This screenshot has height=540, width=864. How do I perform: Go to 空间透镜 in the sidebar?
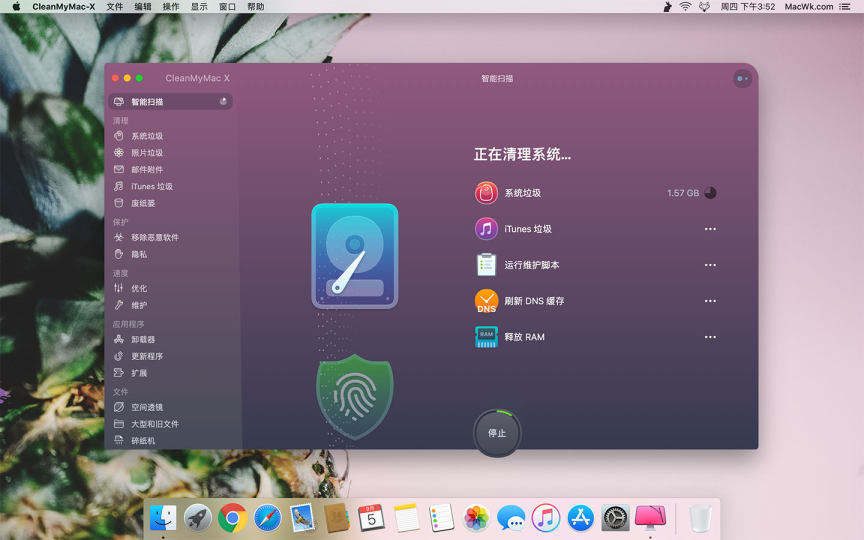(x=147, y=408)
